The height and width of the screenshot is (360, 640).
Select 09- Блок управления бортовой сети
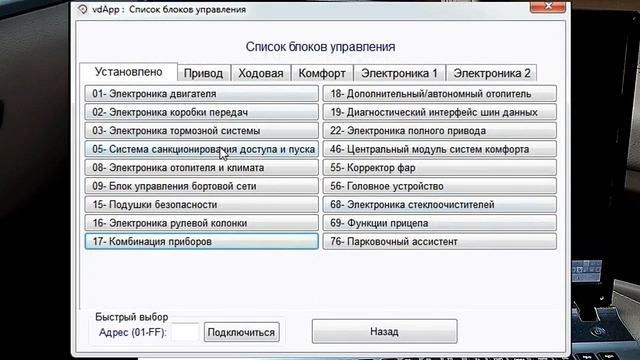[202, 186]
